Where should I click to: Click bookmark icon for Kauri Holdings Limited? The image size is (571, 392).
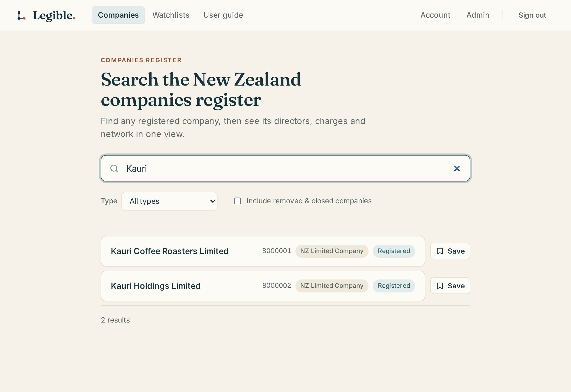click(440, 286)
